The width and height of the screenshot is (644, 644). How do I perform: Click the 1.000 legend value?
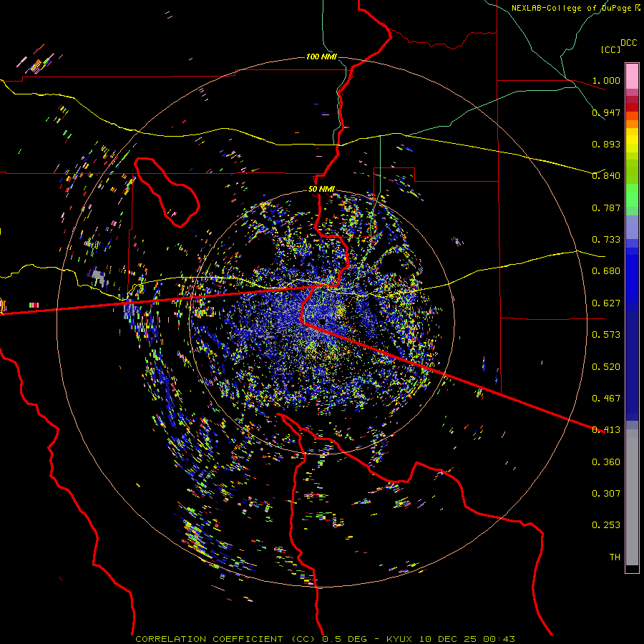pyautogui.click(x=606, y=80)
